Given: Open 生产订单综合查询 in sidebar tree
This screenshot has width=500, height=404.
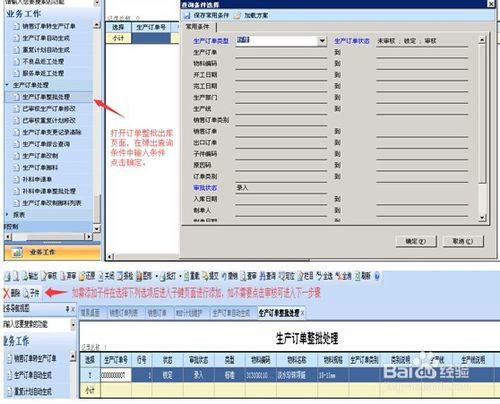Looking at the screenshot, I should (x=46, y=144).
